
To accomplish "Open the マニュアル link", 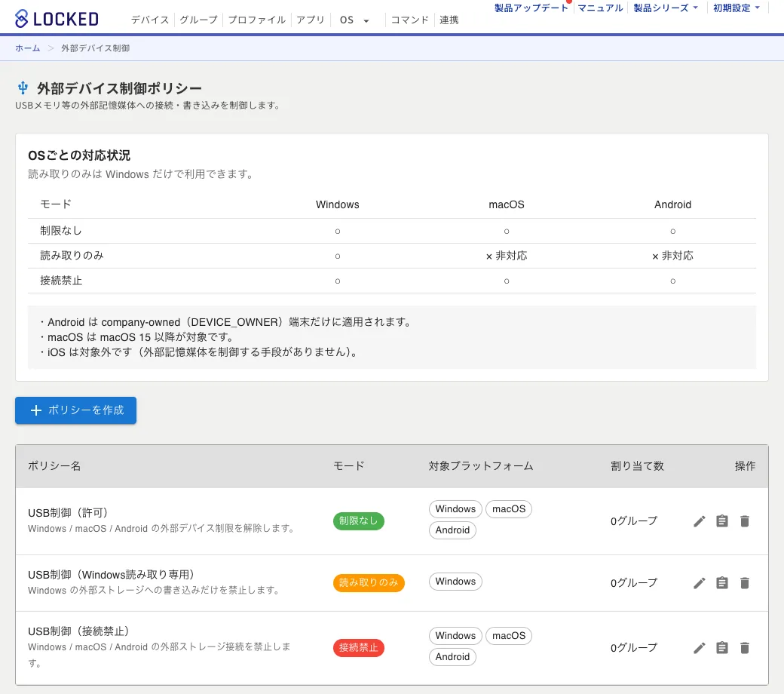I will [x=600, y=8].
